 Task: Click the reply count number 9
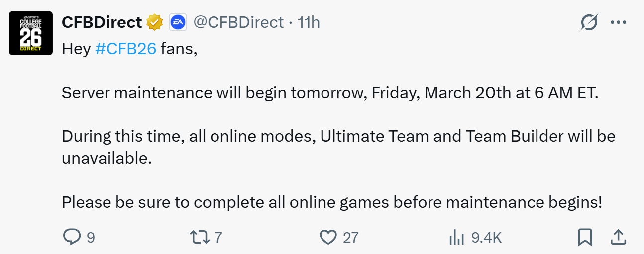(91, 238)
